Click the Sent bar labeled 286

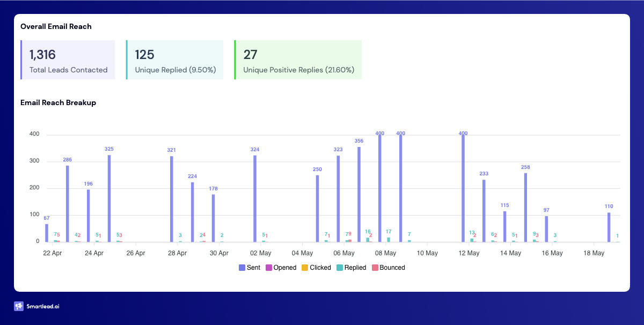coord(68,204)
